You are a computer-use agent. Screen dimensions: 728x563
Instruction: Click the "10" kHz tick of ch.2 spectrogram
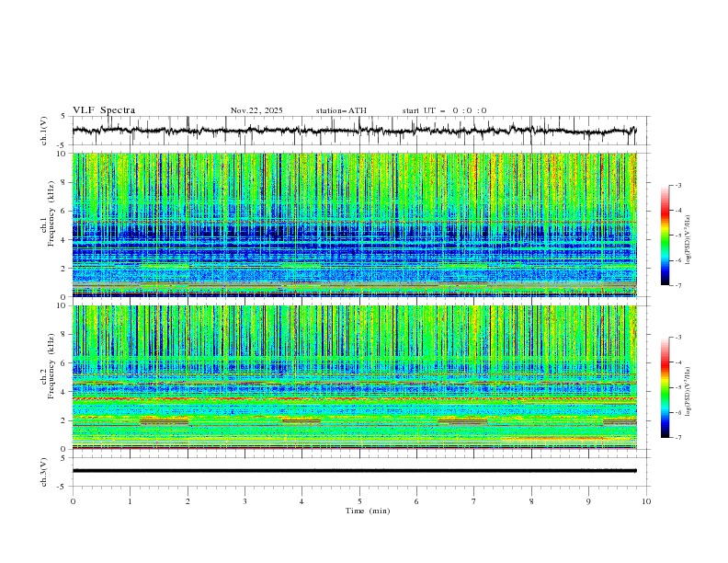point(63,305)
